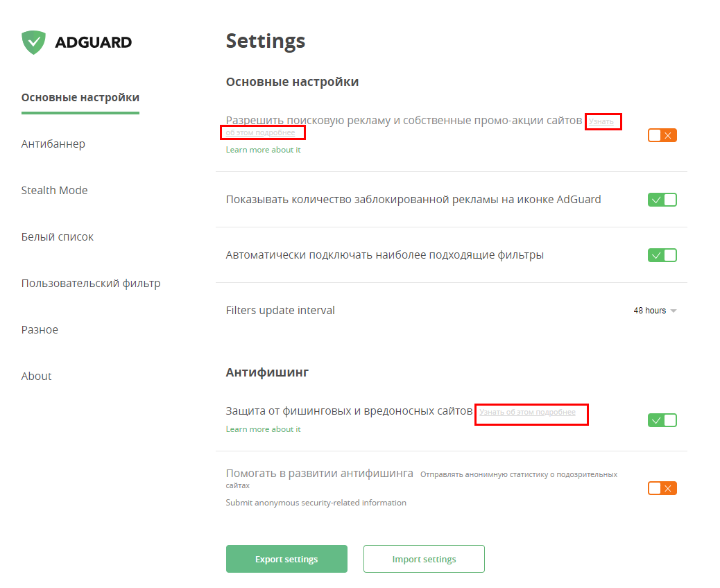Enable the antiphishing statistics submission toggle

662,487
